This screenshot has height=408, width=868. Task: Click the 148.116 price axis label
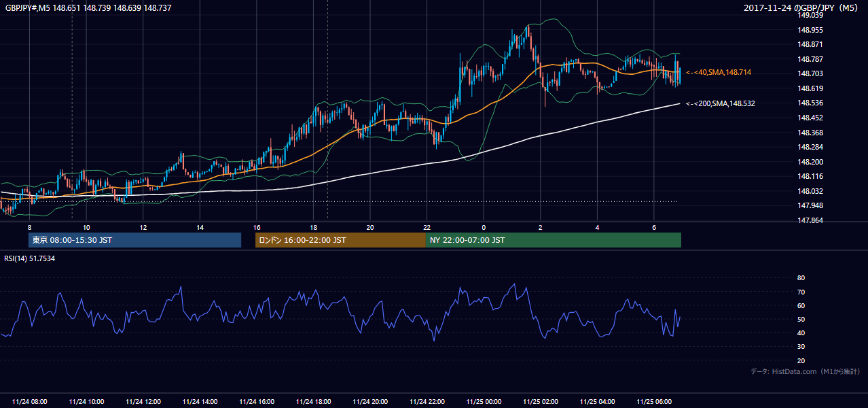click(x=810, y=176)
